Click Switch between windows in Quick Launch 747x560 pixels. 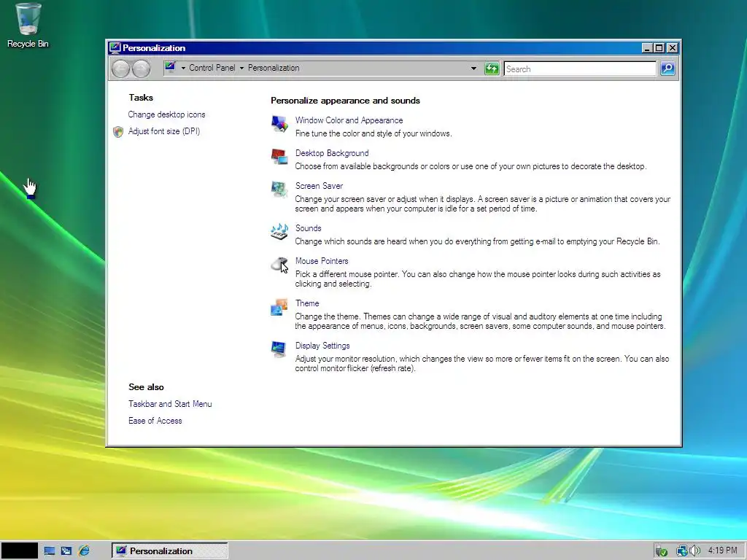tap(66, 551)
